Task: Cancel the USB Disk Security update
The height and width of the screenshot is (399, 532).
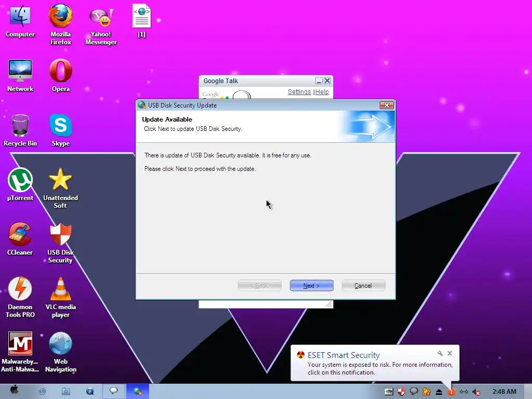Action: click(x=363, y=286)
